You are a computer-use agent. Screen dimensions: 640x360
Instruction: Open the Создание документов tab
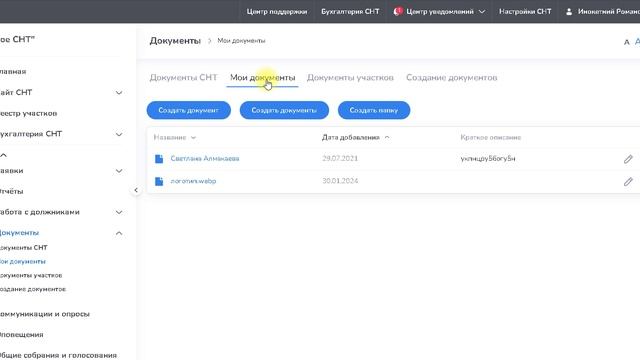[x=451, y=78]
